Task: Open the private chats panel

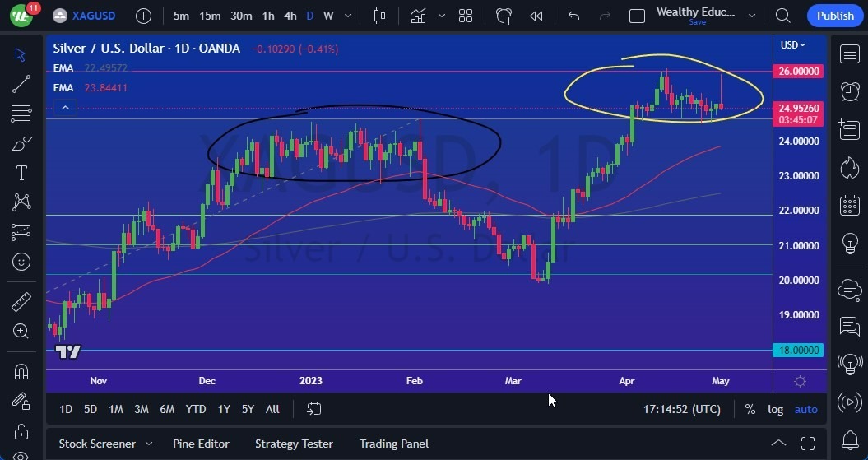Action: [x=849, y=327]
